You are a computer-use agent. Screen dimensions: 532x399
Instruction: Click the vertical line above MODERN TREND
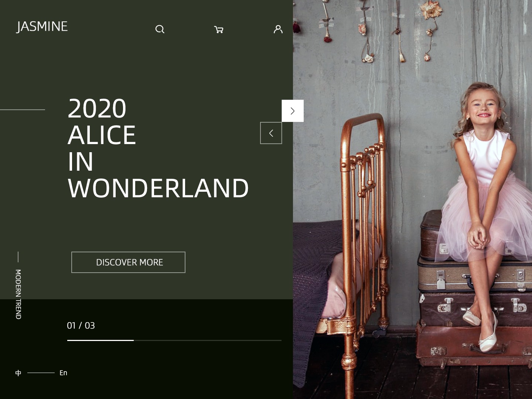(18, 257)
